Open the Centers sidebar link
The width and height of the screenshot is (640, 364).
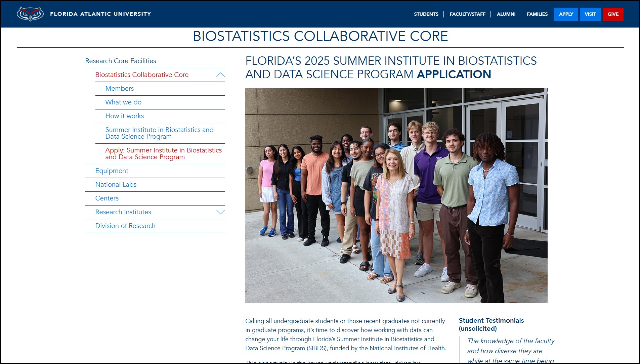pos(107,198)
